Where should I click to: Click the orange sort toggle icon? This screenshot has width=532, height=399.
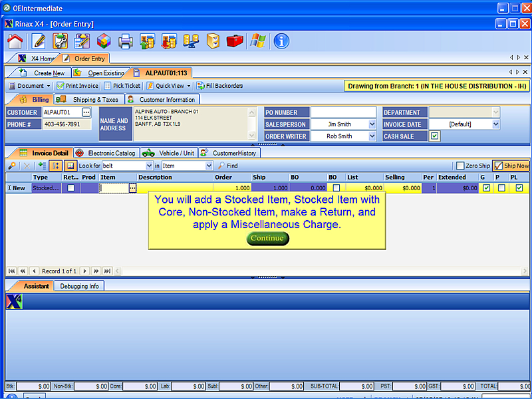coord(56,166)
